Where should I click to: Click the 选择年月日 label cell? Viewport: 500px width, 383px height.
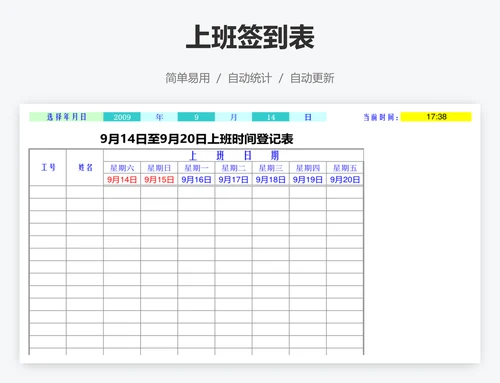pos(66,117)
